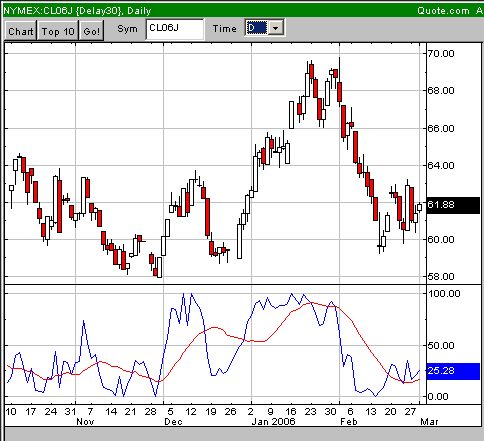Viewport: 484px width, 441px height.
Task: Click the 50.00 oscillator axis label
Action: click(441, 345)
